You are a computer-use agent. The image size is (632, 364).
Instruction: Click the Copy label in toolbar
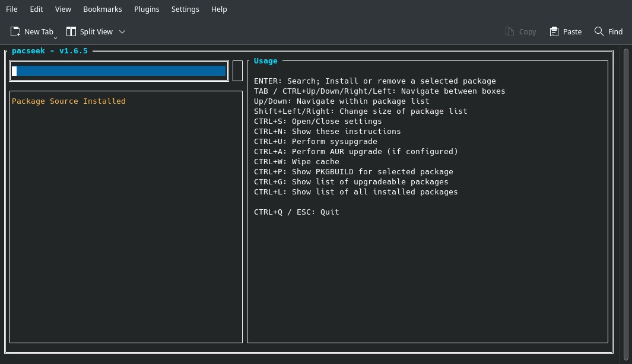point(528,31)
